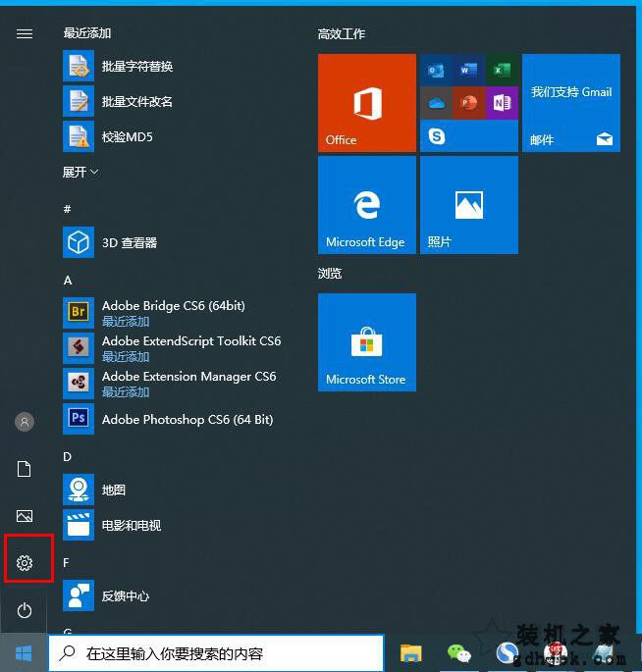
Task: Open Pictures from the sidebar
Action: coord(25,516)
